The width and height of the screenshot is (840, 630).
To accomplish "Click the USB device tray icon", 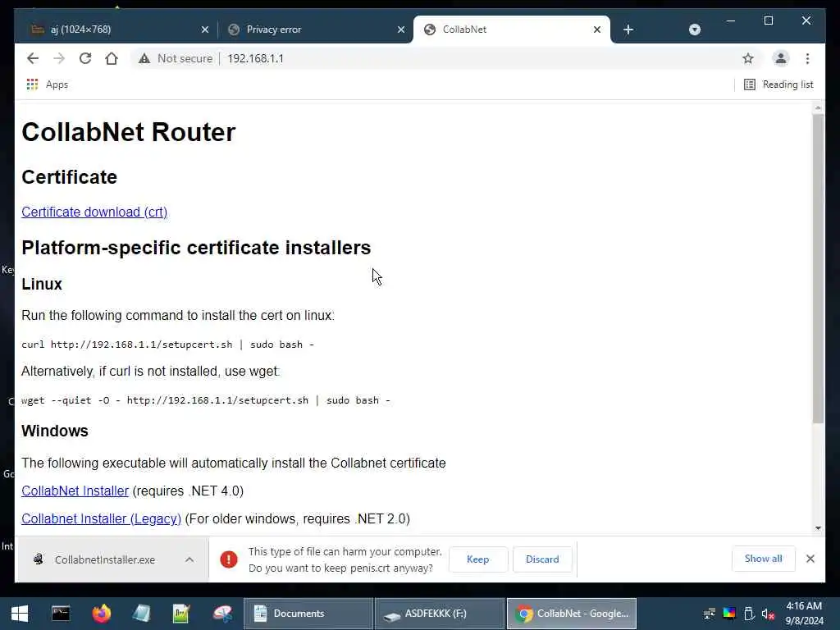I will [x=749, y=614].
